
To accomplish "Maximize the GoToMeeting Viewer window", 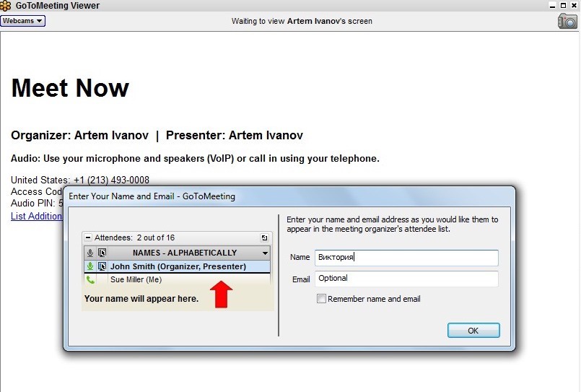I will [563, 6].
